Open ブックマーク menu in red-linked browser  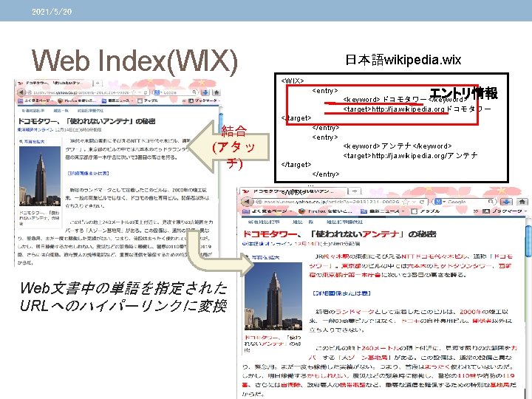click(x=505, y=211)
